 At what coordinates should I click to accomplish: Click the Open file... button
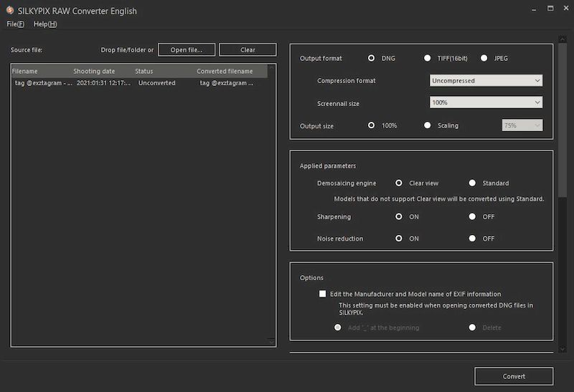click(x=187, y=50)
